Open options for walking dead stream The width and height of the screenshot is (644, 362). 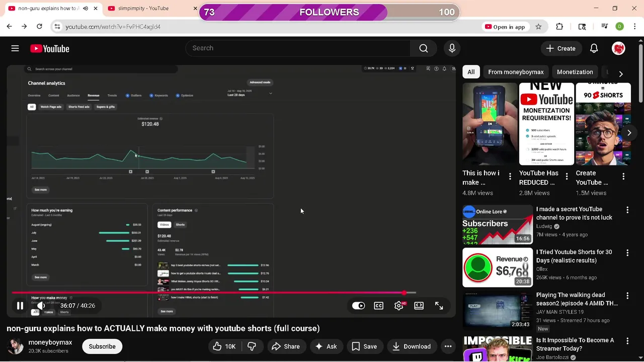627,296
